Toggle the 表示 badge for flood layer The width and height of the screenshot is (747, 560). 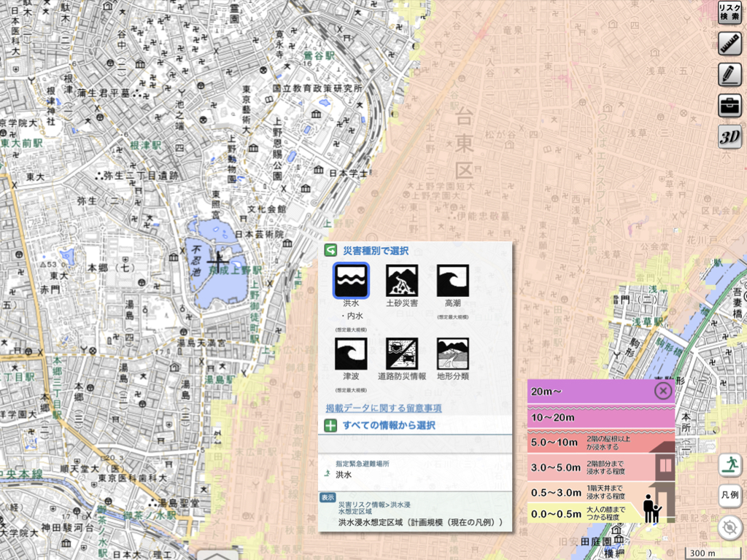pos(328,497)
